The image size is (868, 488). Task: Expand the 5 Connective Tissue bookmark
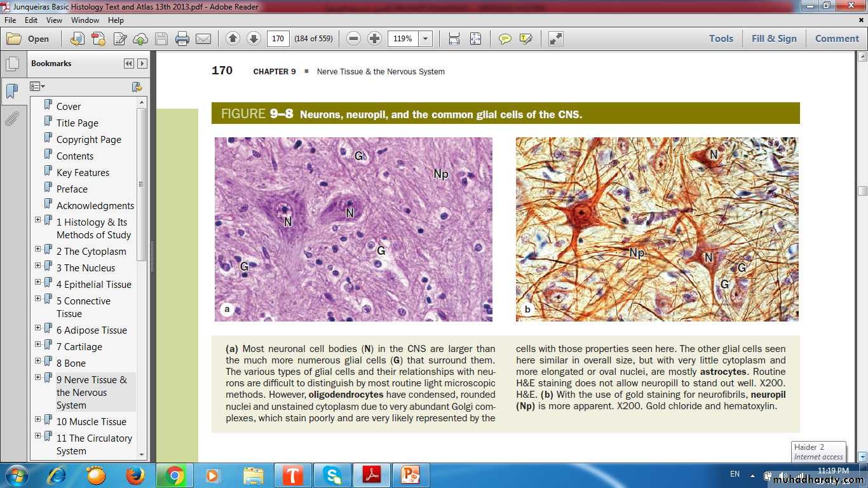37,299
